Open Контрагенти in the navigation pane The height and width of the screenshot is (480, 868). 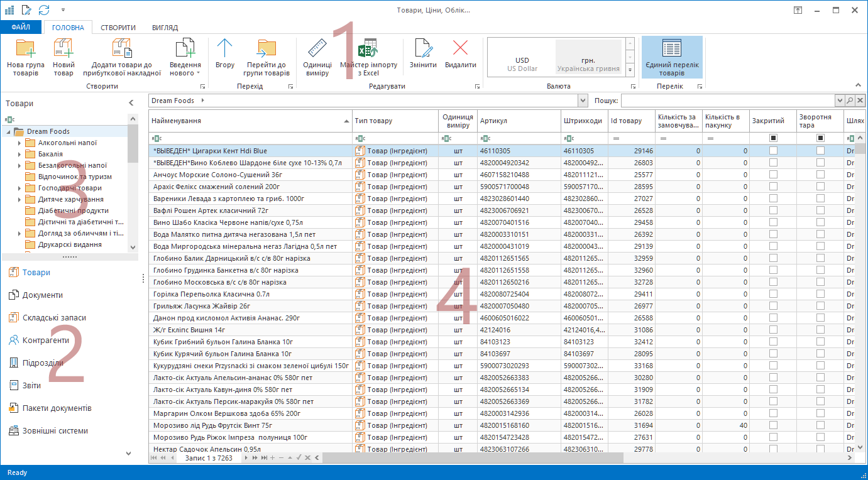(45, 341)
